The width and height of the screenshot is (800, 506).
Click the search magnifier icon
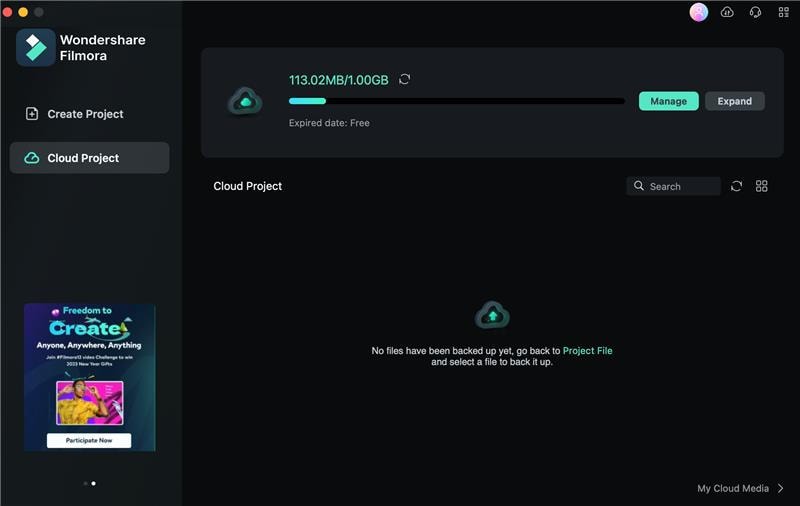click(x=638, y=186)
